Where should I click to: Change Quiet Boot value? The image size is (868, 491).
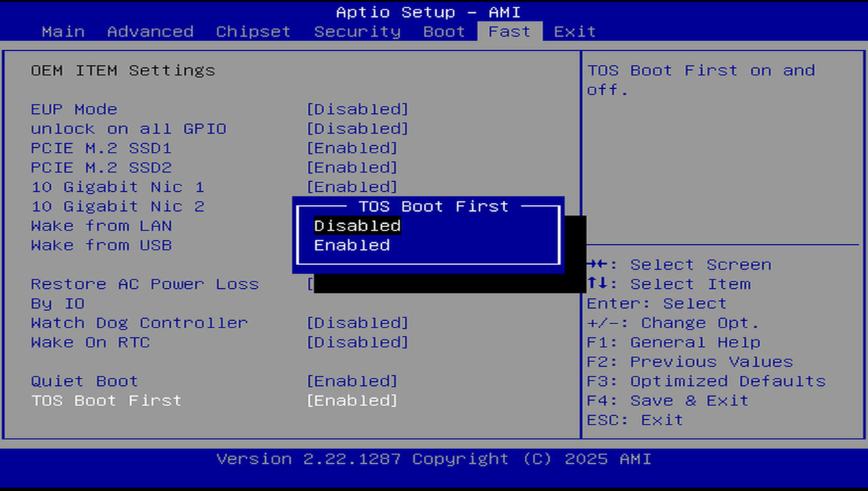coord(352,381)
